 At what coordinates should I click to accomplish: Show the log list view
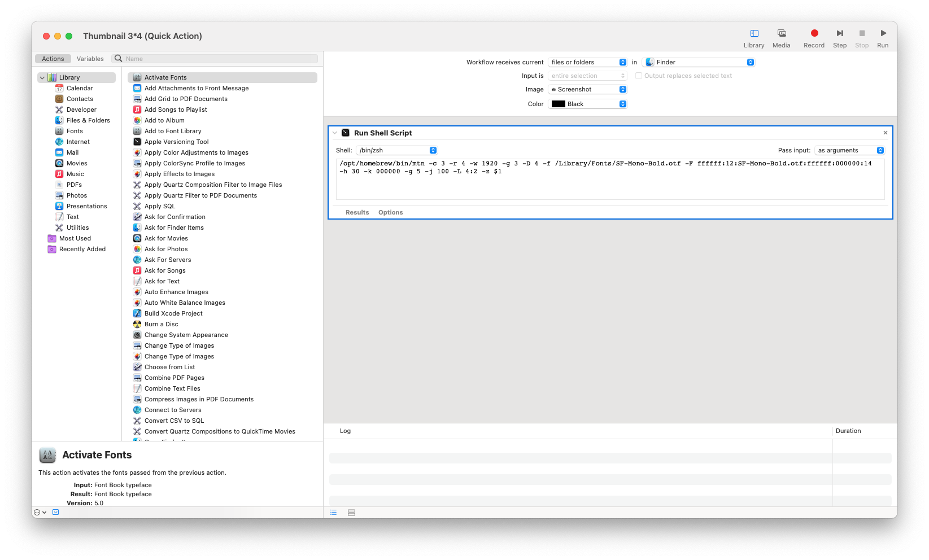click(333, 513)
